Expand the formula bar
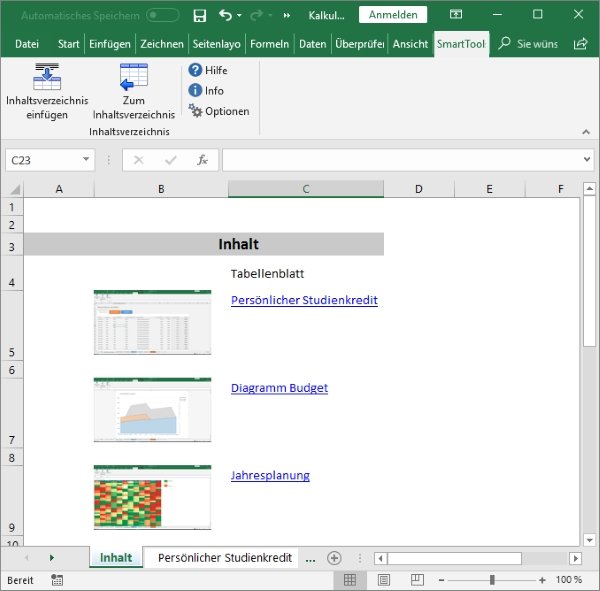The width and height of the screenshot is (600, 591). [x=587, y=159]
